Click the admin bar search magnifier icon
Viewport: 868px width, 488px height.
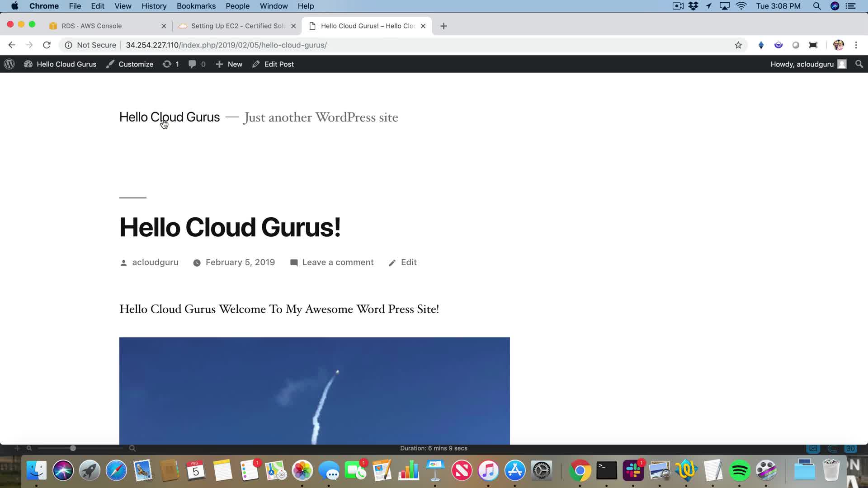(859, 64)
